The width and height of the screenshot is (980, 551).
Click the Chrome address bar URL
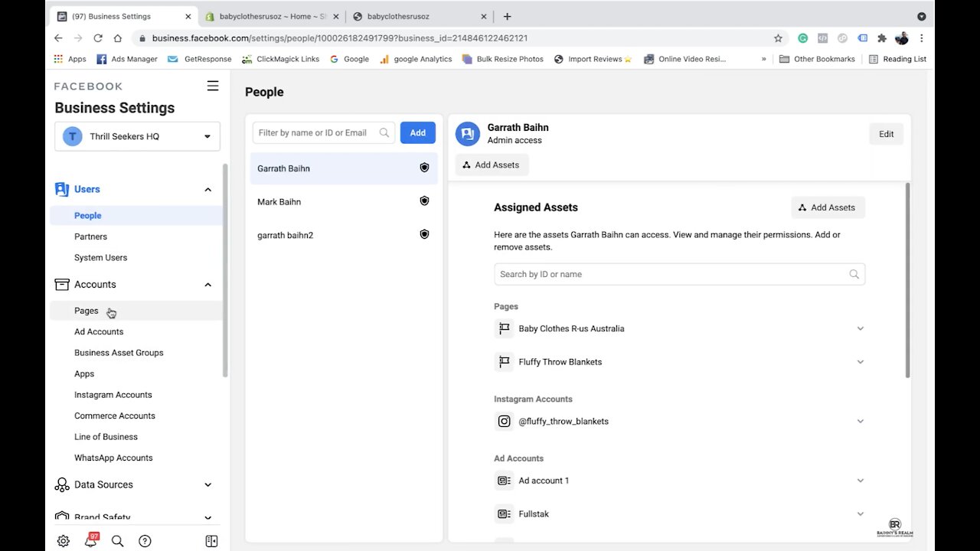(x=339, y=37)
